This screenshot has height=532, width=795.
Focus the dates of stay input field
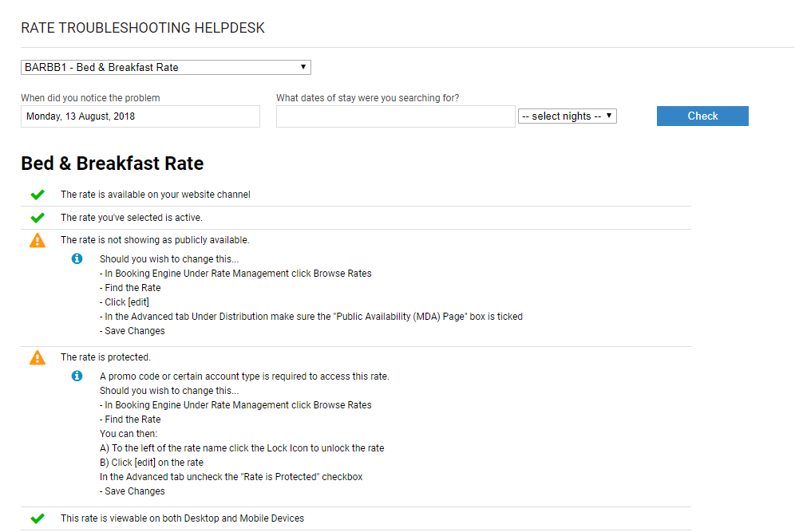[395, 116]
